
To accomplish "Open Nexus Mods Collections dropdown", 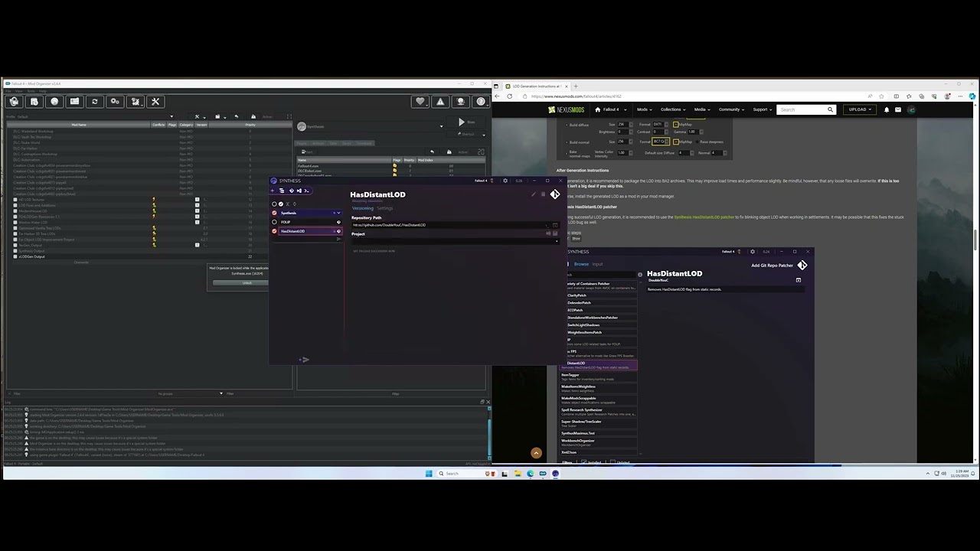I will pyautogui.click(x=674, y=109).
